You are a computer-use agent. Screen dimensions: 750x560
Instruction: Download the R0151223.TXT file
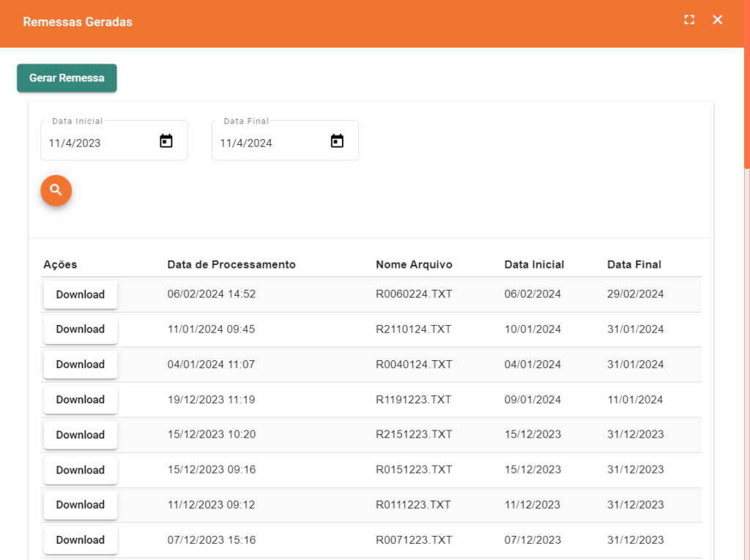81,470
